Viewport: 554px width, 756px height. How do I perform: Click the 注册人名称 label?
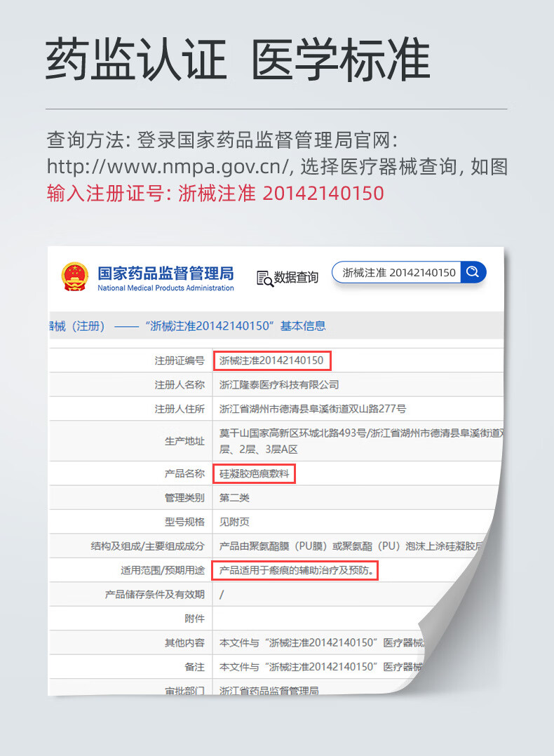click(x=180, y=385)
